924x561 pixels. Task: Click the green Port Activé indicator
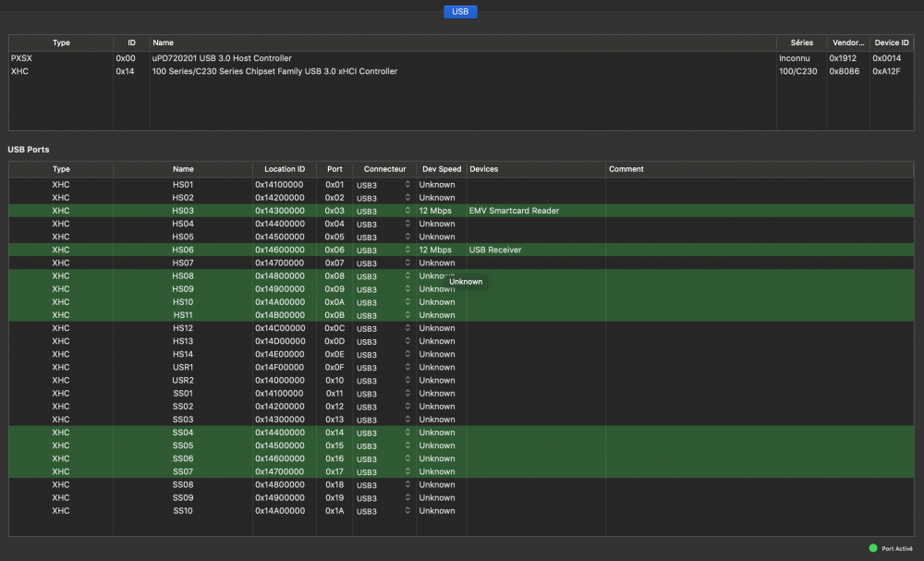[873, 548]
